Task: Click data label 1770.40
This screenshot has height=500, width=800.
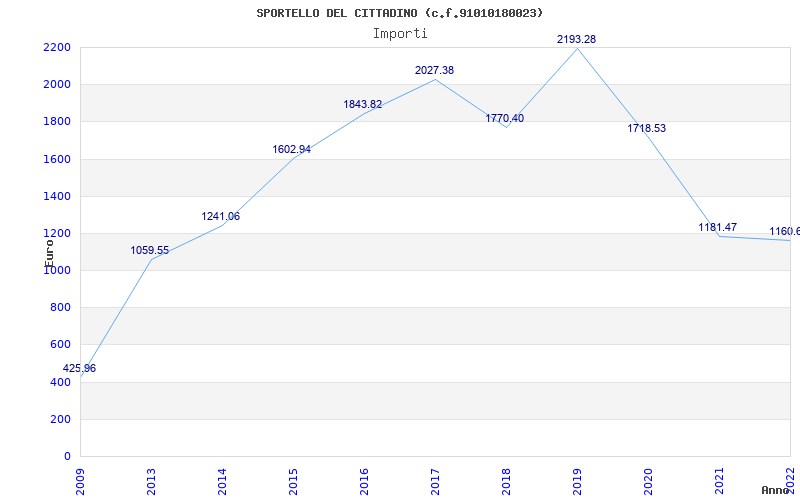Action: coord(505,118)
